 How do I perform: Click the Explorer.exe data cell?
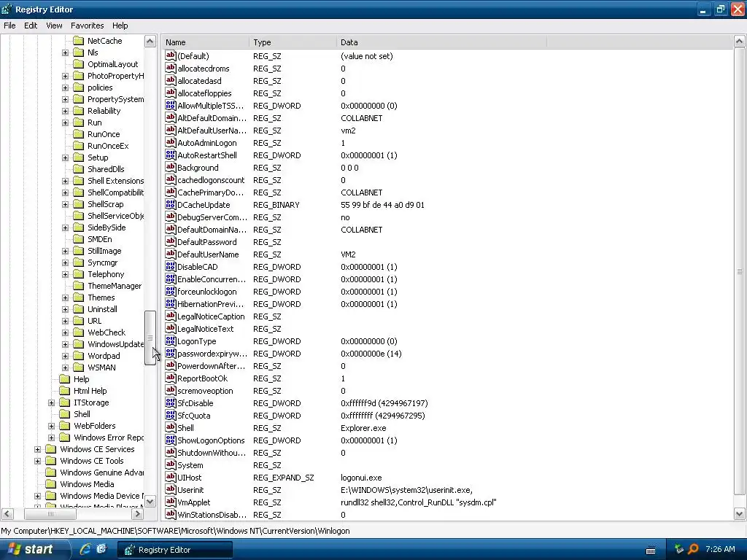coord(363,428)
